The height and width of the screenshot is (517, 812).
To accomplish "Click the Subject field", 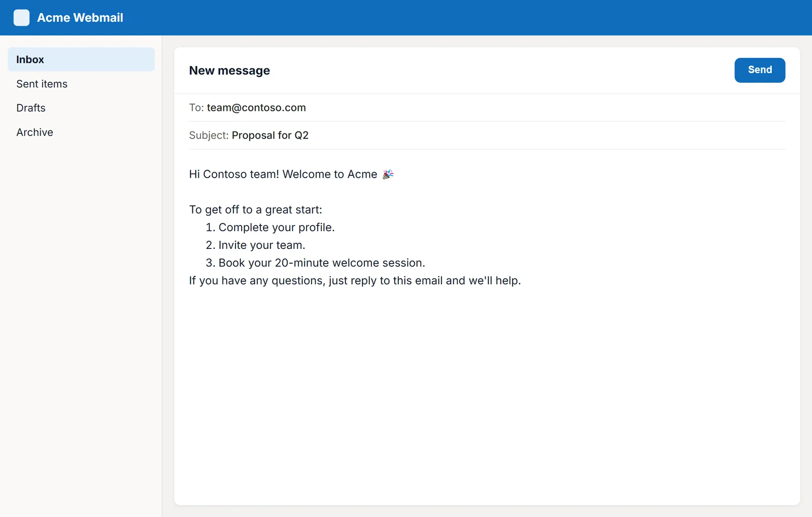I will (487, 136).
